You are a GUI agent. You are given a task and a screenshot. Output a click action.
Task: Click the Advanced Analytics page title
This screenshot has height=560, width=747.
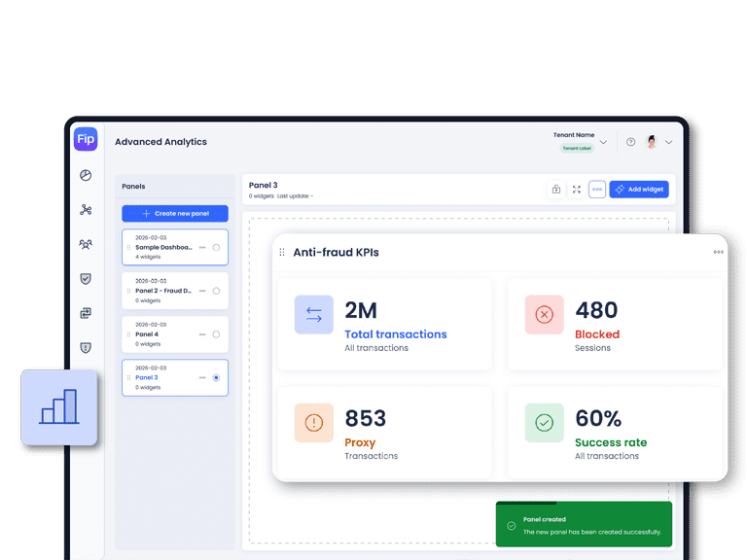[x=161, y=142]
